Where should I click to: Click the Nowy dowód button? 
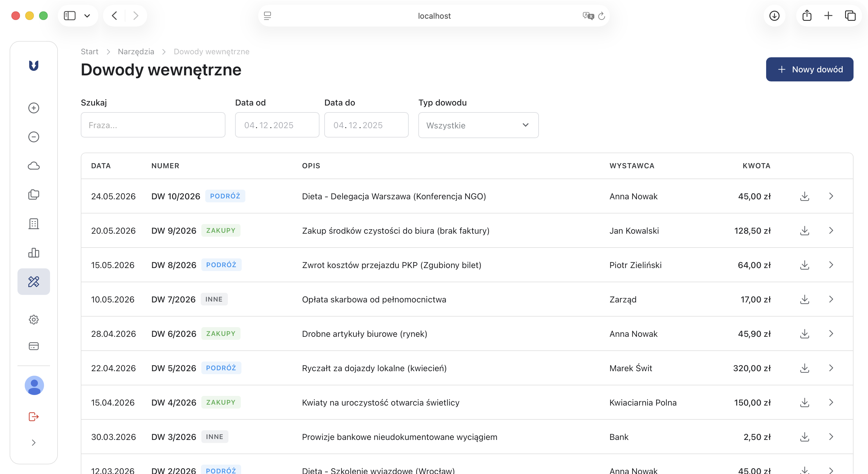[x=809, y=69]
